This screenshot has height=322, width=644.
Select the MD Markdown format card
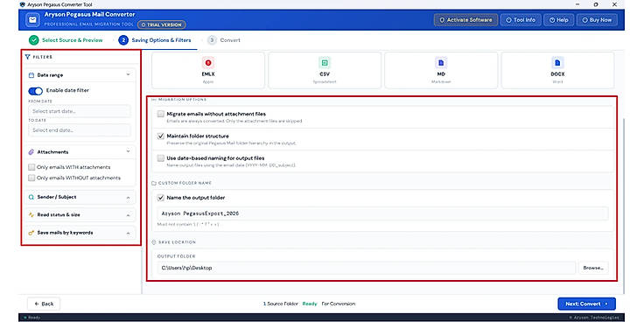pos(441,70)
